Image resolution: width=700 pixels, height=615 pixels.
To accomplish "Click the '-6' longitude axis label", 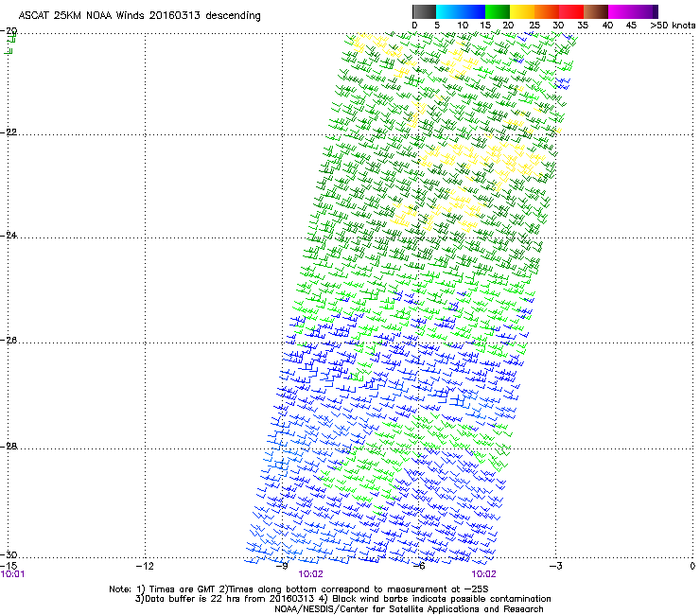I will coord(419,566).
